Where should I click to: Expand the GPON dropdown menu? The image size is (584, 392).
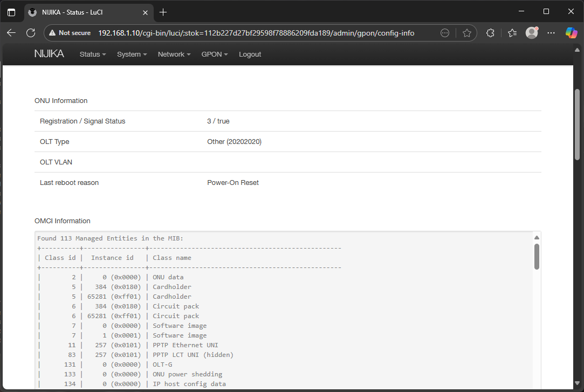[x=215, y=54]
